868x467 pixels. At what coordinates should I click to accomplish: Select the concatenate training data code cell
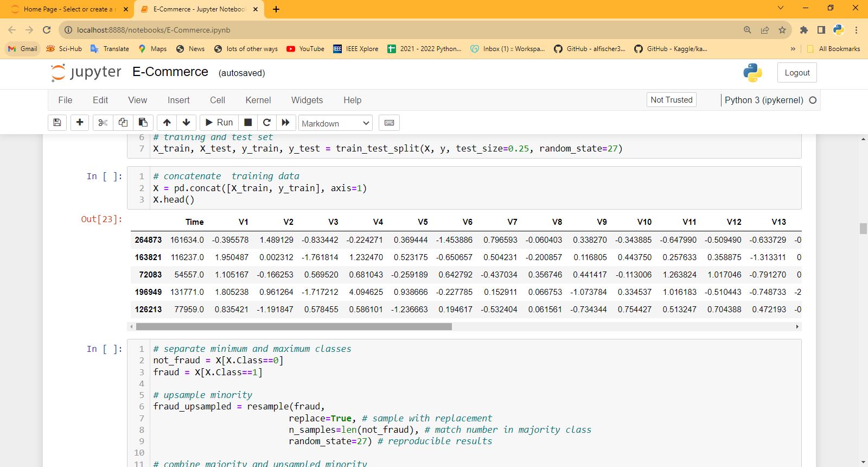pyautogui.click(x=464, y=188)
